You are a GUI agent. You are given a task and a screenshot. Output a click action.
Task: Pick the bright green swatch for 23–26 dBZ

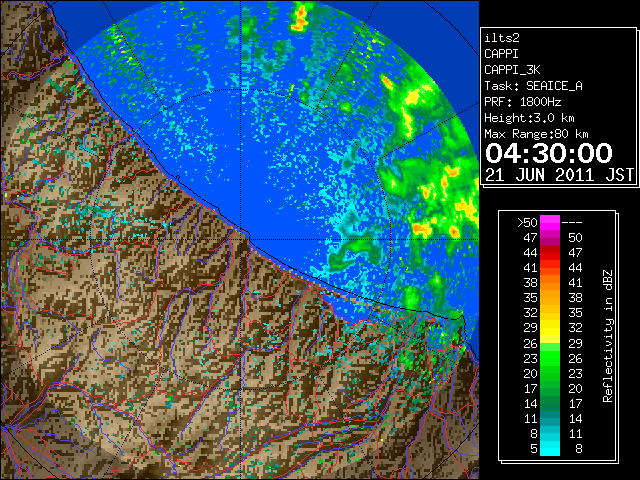click(550, 358)
